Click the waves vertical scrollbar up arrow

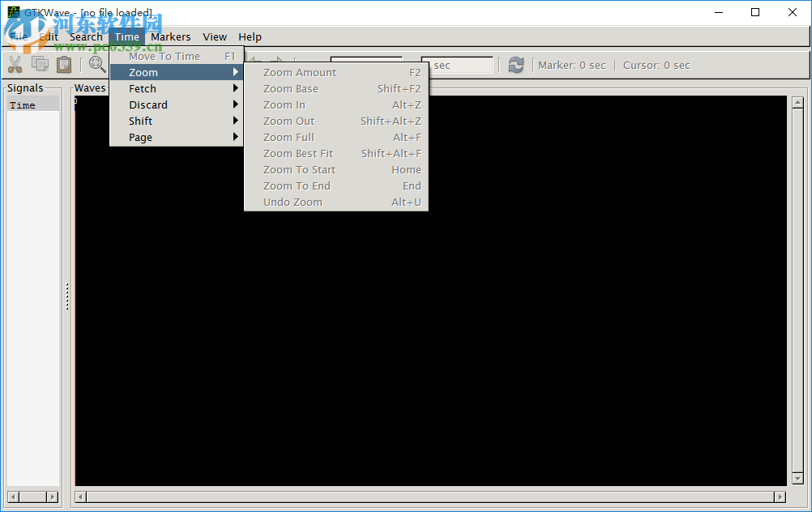[797, 102]
